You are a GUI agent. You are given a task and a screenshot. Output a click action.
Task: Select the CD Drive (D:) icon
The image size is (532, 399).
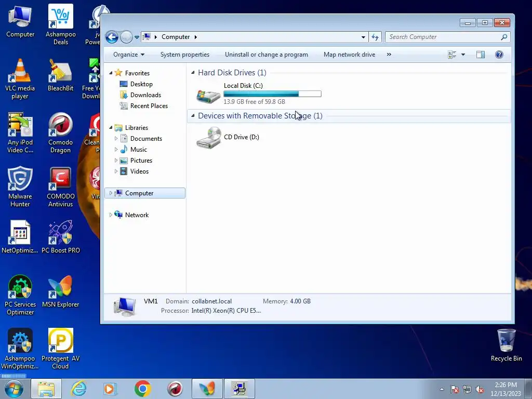[x=209, y=137]
